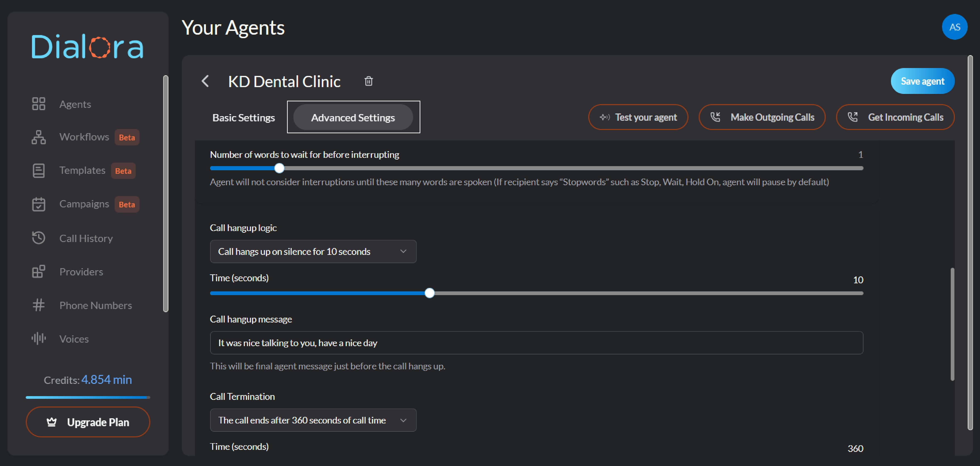Go back using the left chevron arrow
980x466 pixels.
pos(205,81)
